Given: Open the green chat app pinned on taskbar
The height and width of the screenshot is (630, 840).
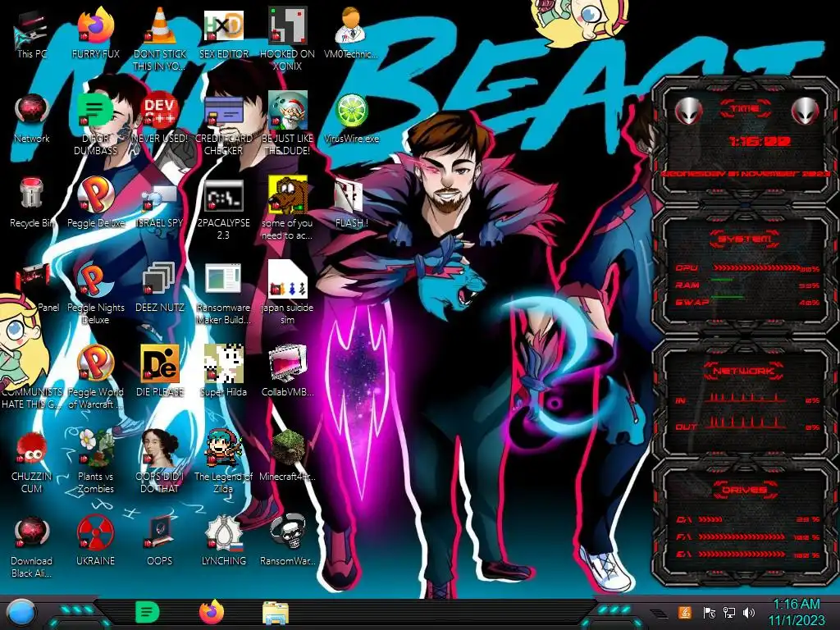Looking at the screenshot, I should point(148,612).
